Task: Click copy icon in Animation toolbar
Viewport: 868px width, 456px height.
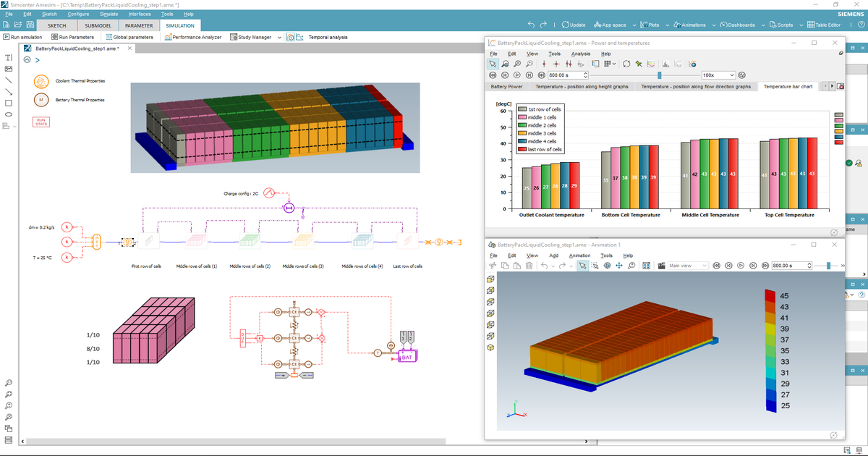Action: click(x=505, y=266)
